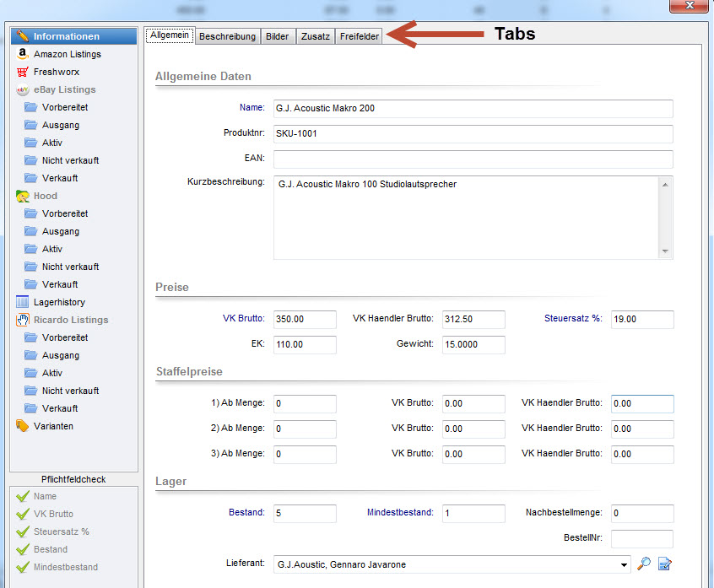Close the window with the red X
Screen dimensions: 714x588
click(x=690, y=5)
